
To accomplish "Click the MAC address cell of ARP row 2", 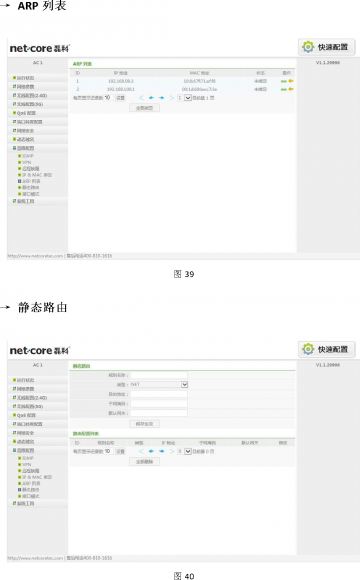I will click(199, 89).
